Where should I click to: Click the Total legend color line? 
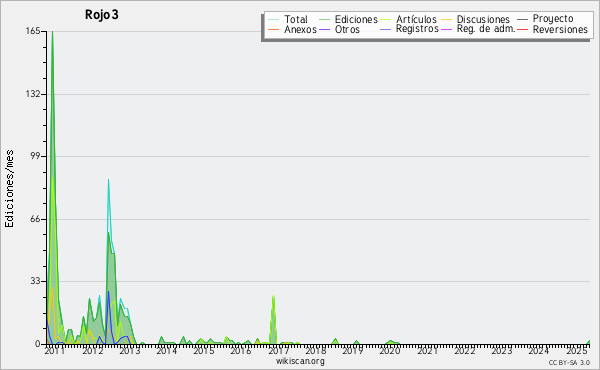[273, 19]
